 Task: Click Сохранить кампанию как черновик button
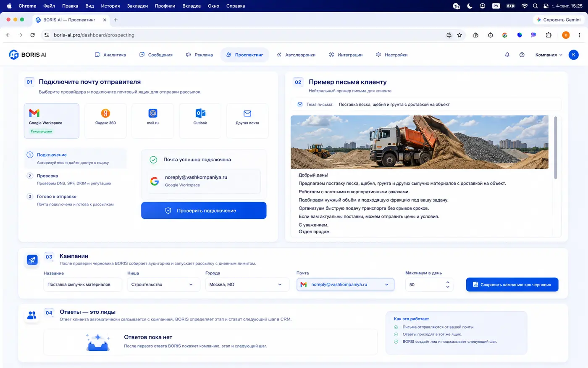pos(512,284)
